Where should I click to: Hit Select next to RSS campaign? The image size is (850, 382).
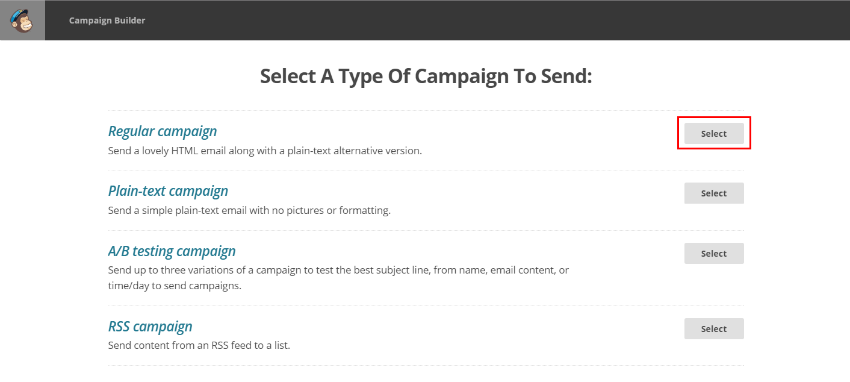coord(713,328)
